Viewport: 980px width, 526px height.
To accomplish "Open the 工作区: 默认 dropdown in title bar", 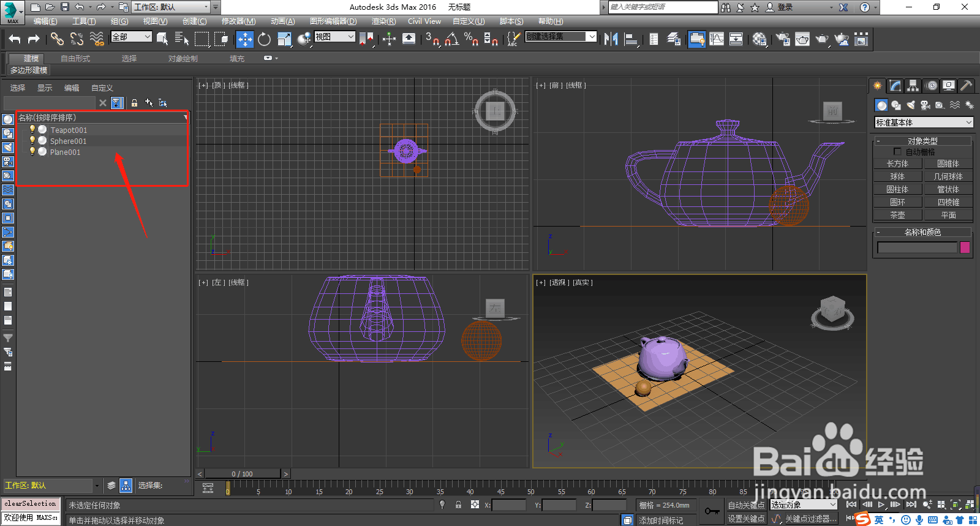I will click(x=171, y=7).
